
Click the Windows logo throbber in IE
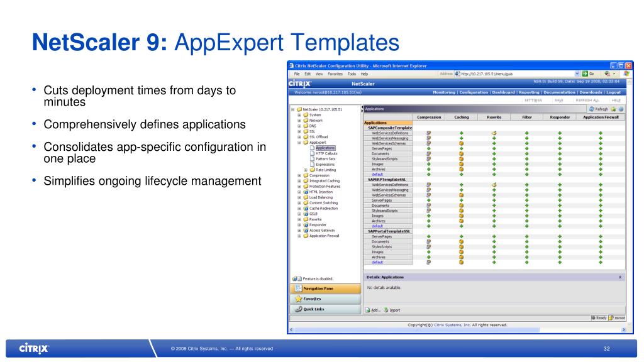pos(626,74)
